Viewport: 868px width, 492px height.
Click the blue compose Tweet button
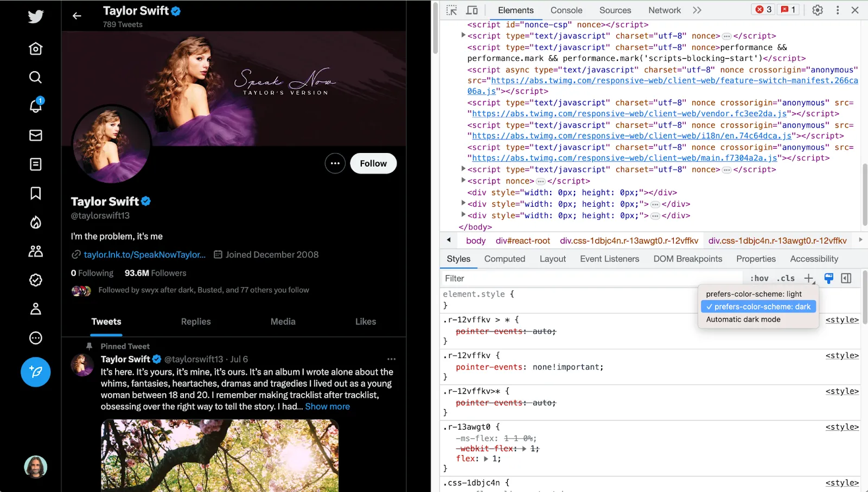pyautogui.click(x=36, y=372)
